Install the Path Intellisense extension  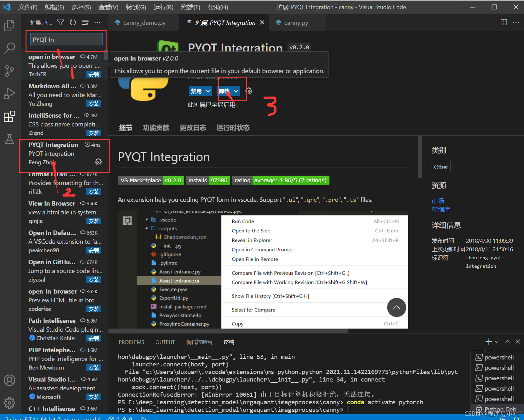pos(94,338)
